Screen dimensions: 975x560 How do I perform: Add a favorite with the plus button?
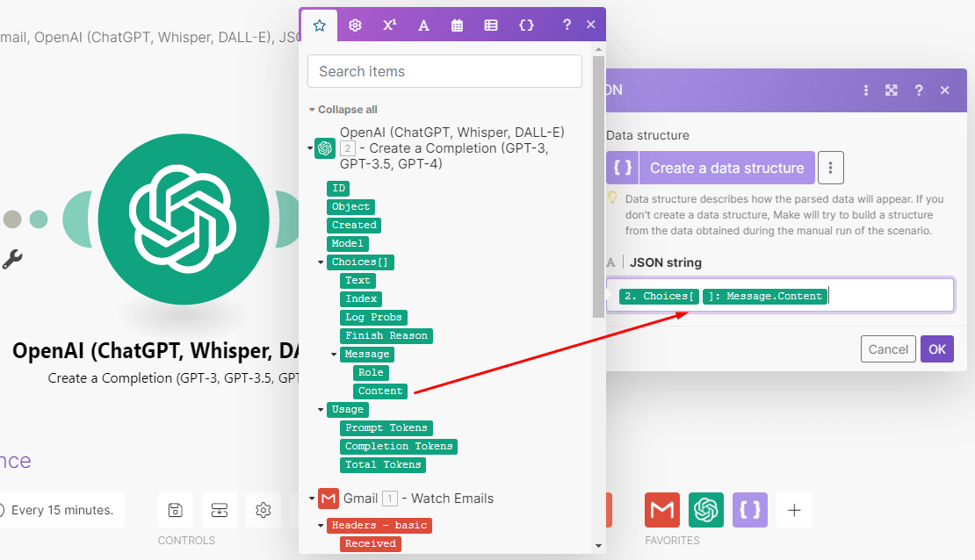pyautogui.click(x=794, y=510)
